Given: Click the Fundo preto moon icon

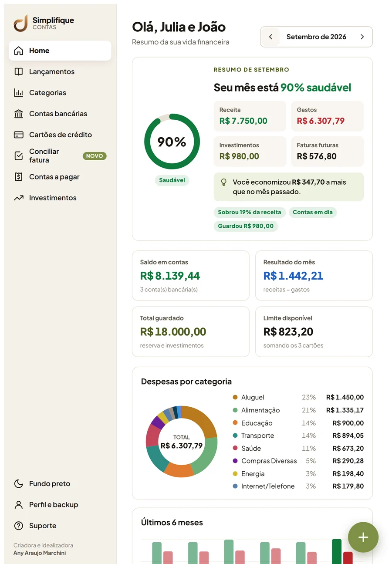Looking at the screenshot, I should 18,484.
